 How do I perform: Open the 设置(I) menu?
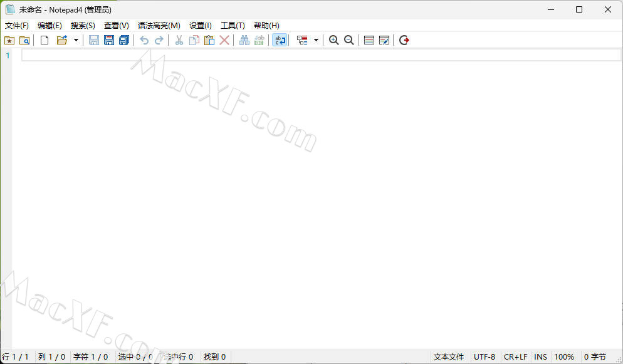pyautogui.click(x=201, y=26)
